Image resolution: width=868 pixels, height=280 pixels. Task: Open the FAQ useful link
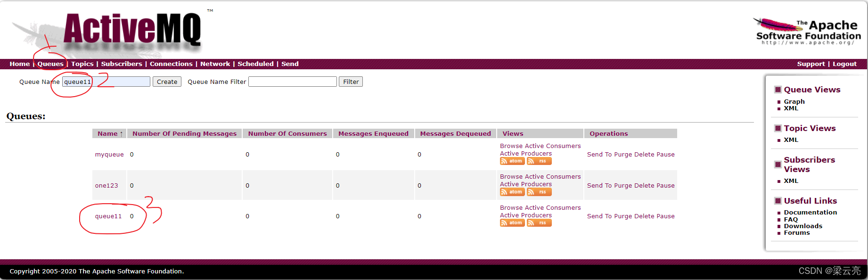tap(791, 219)
